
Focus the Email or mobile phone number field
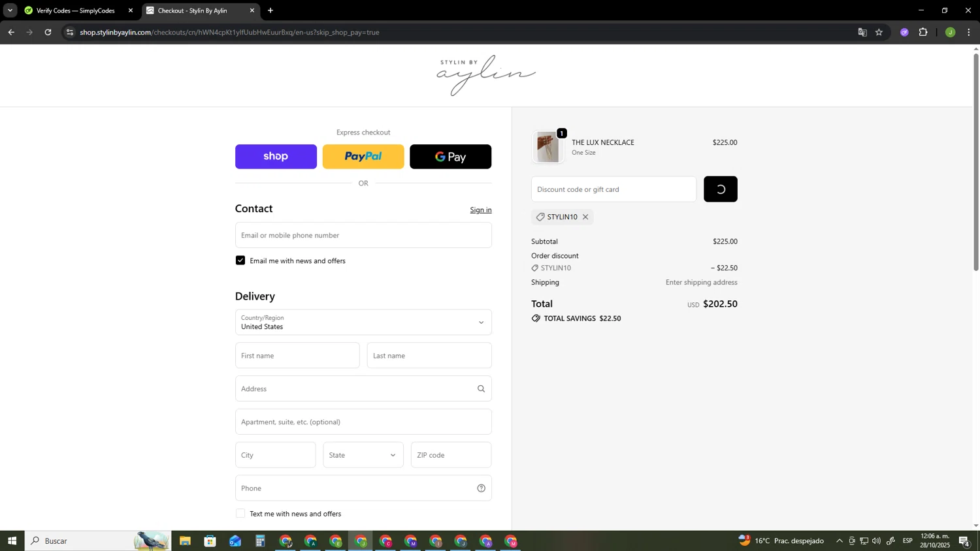tap(363, 235)
